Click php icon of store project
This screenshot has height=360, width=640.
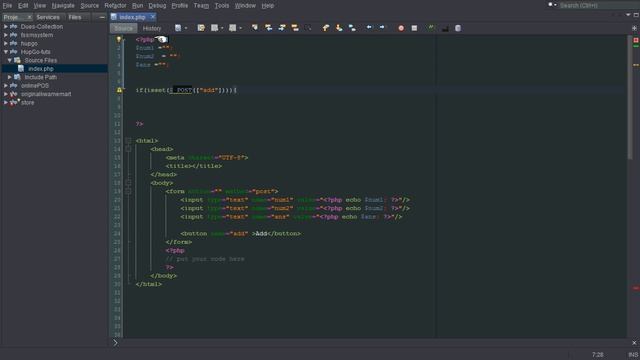click(x=13, y=102)
